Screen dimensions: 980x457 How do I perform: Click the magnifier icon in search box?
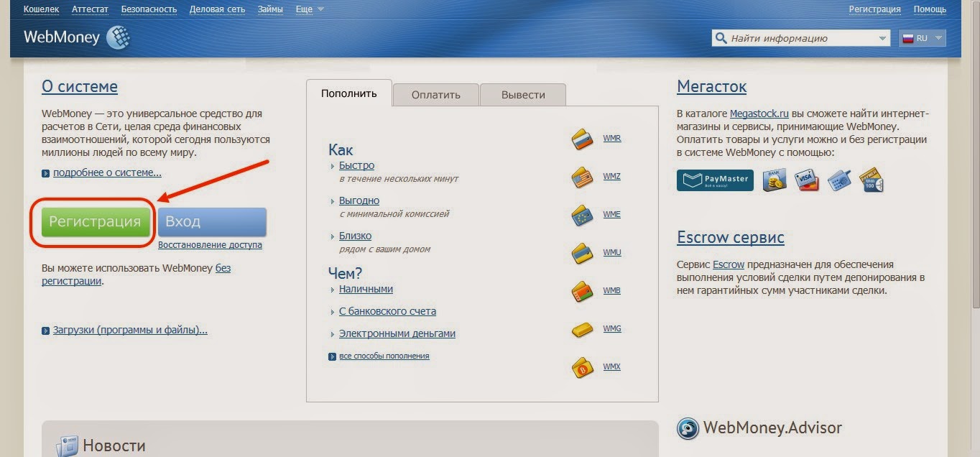pos(721,38)
